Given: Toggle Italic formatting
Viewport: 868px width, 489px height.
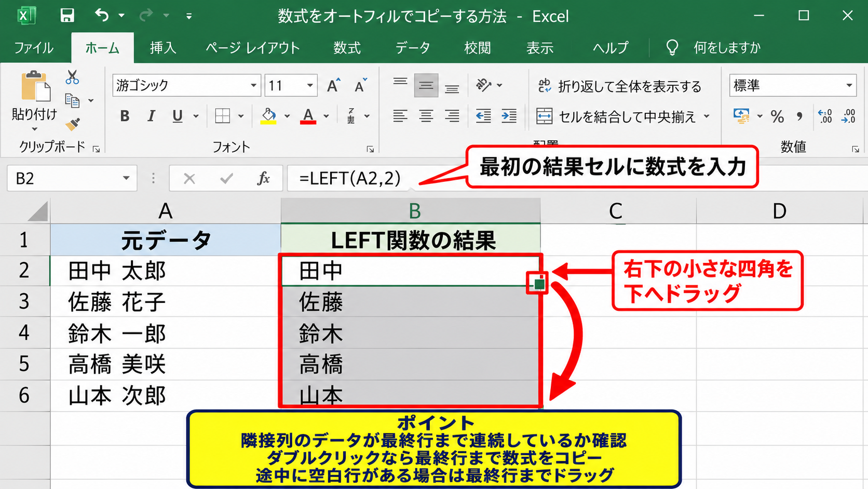Looking at the screenshot, I should (151, 116).
